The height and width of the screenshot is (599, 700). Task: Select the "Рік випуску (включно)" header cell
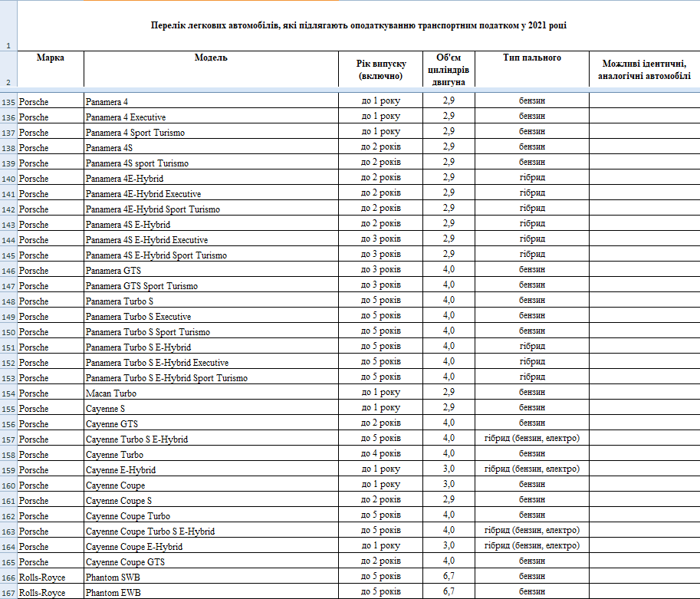381,70
